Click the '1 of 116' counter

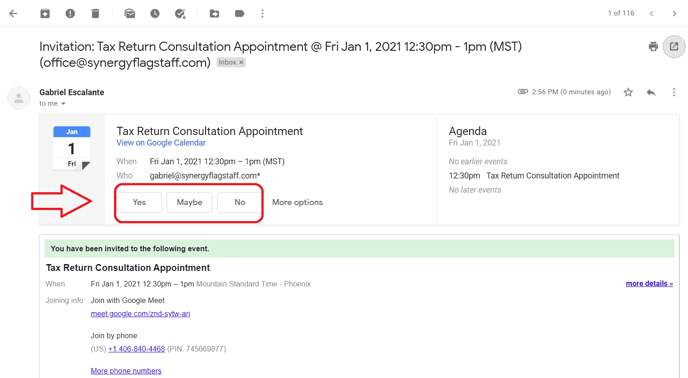point(621,13)
